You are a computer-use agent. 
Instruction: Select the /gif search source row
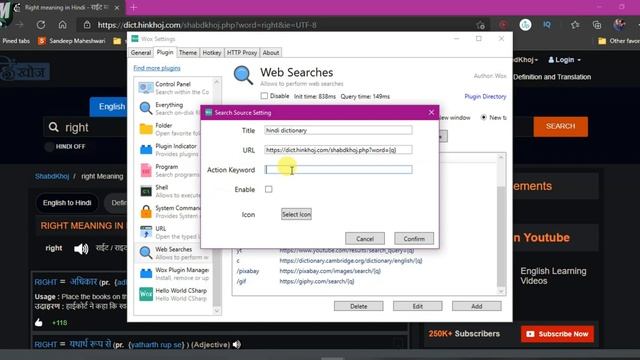coord(364,281)
